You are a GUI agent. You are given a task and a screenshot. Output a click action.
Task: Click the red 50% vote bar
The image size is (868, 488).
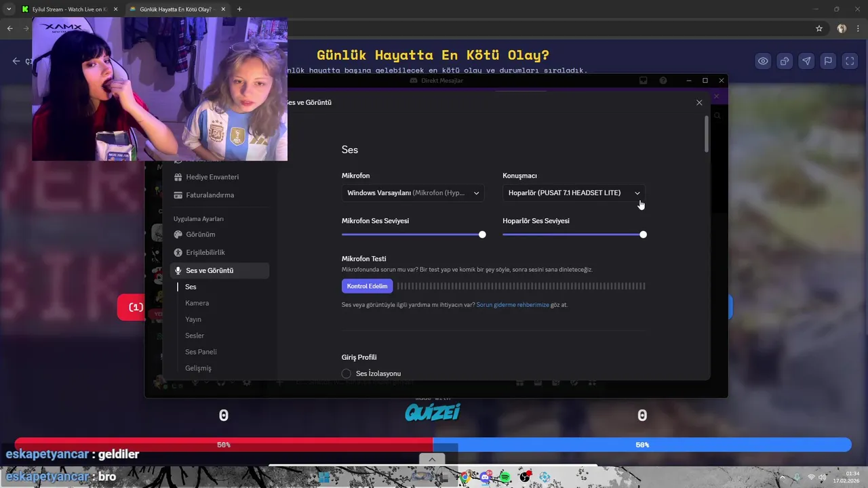[x=223, y=445]
